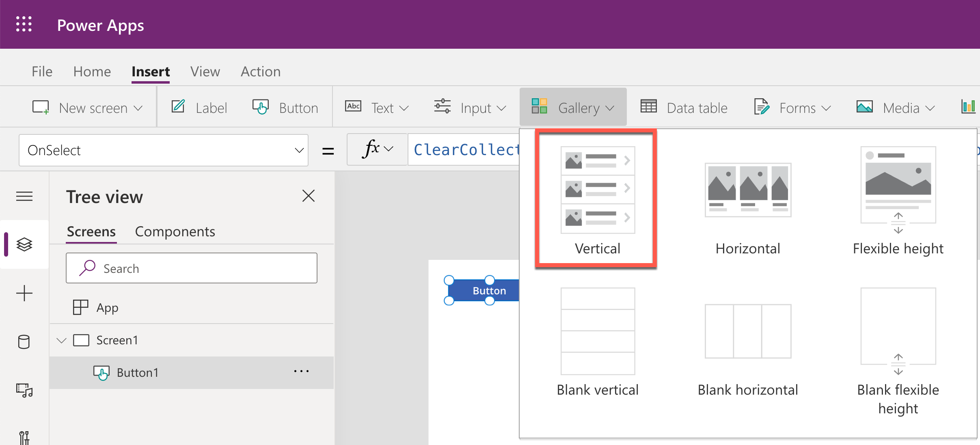Open the Action menu
This screenshot has width=980, height=445.
click(260, 71)
